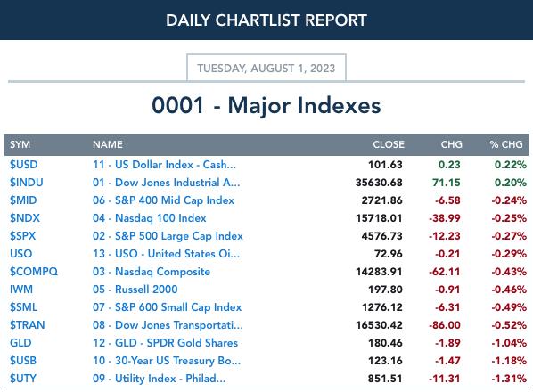Sort table by SYM column header

tap(20, 144)
